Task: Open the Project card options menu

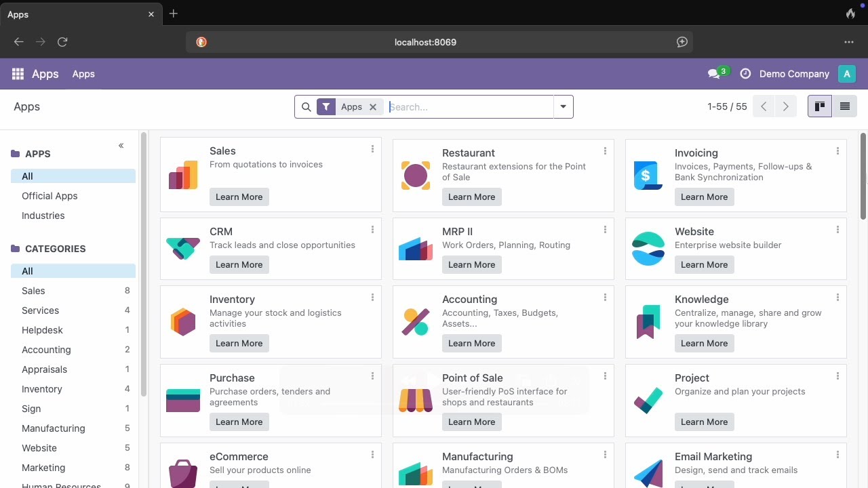Action: 837,376
